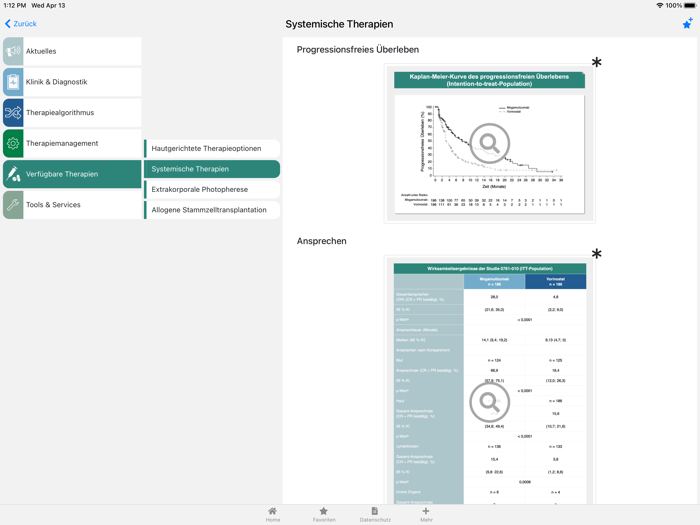Zoom into Wirksamkeitsergebnisse table via magnifier
Screen dimensions: 700x525
click(490, 402)
